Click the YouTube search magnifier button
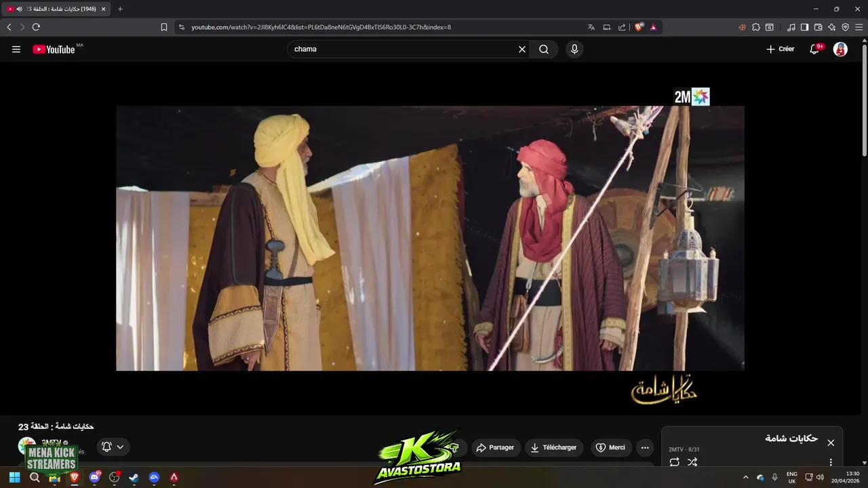Image resolution: width=868 pixels, height=488 pixels. pyautogui.click(x=544, y=49)
